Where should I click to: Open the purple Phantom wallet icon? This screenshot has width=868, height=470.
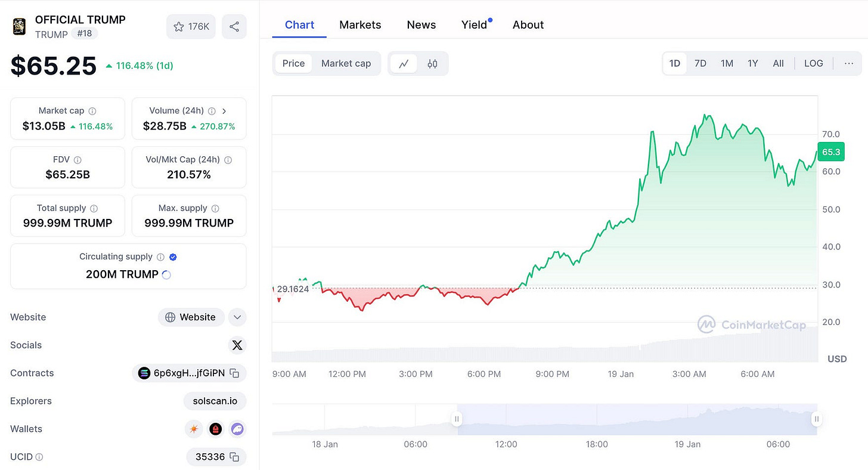click(x=237, y=429)
